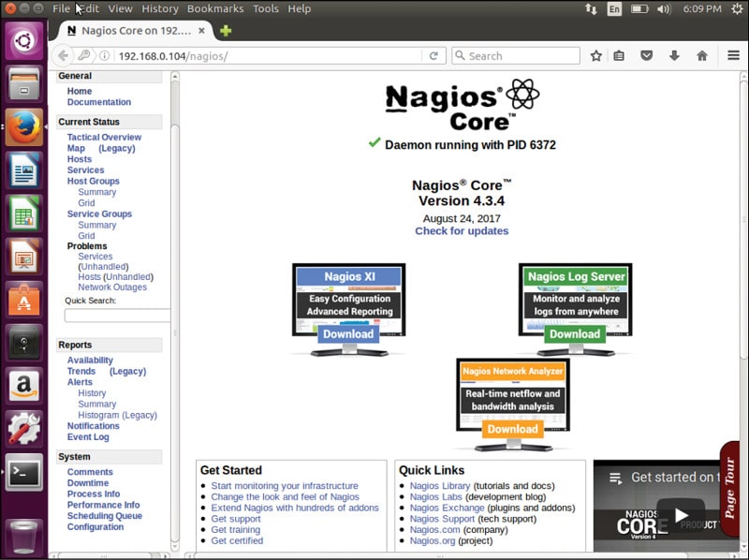Open the Firefox hamburger menu

click(731, 56)
